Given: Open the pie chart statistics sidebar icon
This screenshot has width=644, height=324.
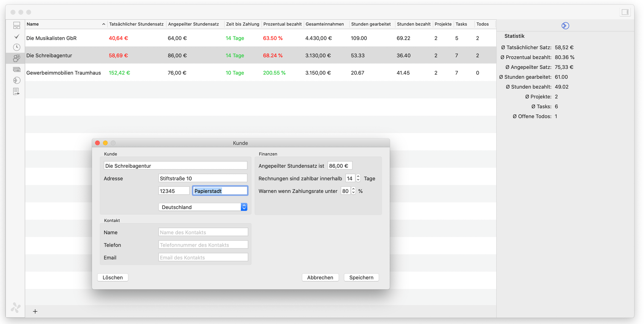Looking at the screenshot, I should 17,80.
